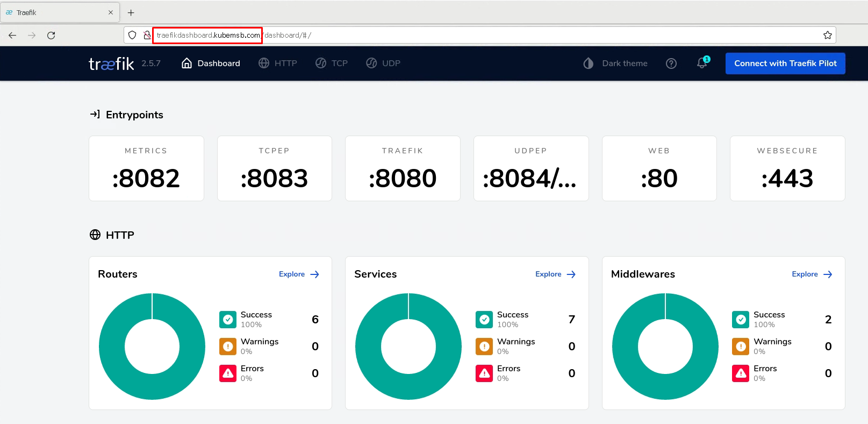Reload the page using refresh icon
The height and width of the screenshot is (424, 868).
51,36
